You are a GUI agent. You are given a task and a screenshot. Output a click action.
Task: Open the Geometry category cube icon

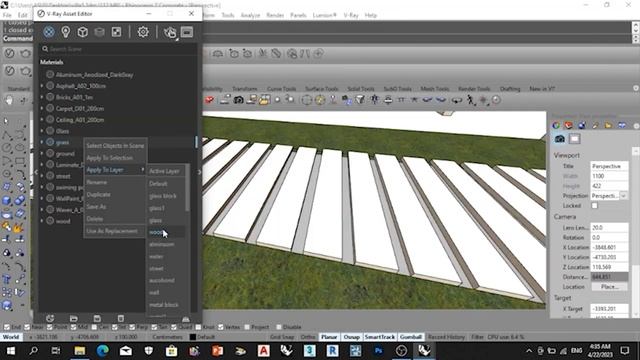[x=83, y=32]
